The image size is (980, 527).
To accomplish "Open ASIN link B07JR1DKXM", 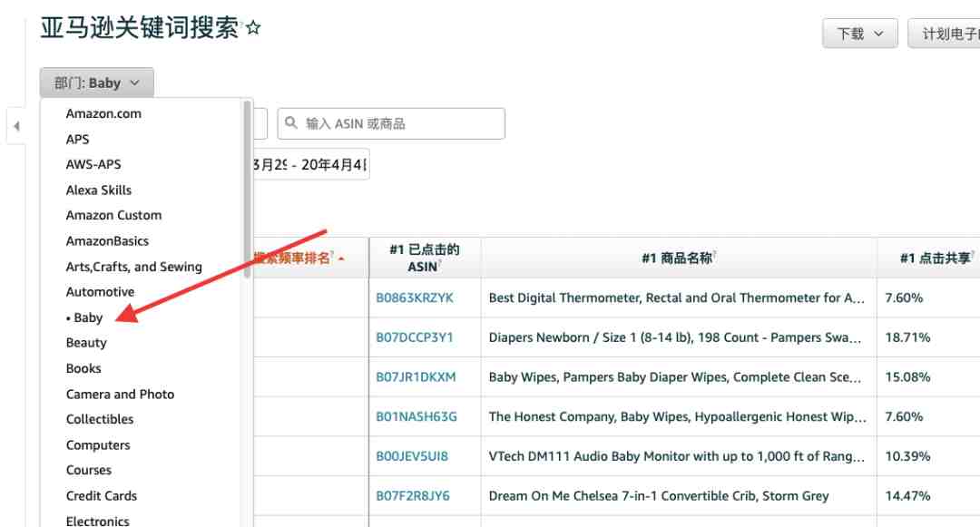I will click(x=416, y=377).
